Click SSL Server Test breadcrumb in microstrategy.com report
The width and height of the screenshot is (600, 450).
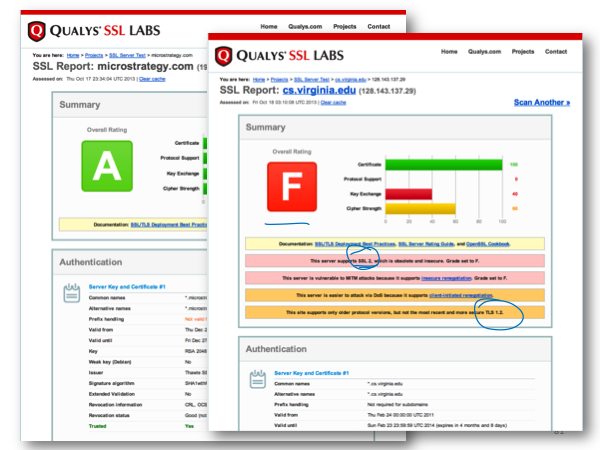click(x=127, y=55)
